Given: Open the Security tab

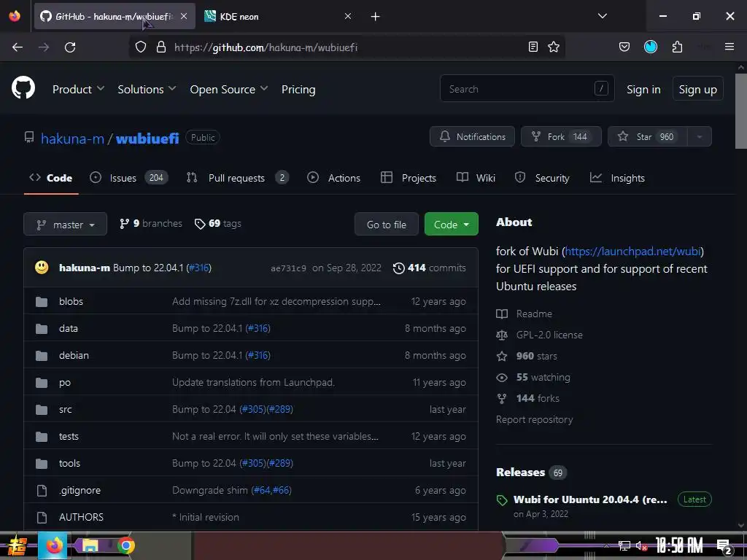Looking at the screenshot, I should pyautogui.click(x=542, y=178).
